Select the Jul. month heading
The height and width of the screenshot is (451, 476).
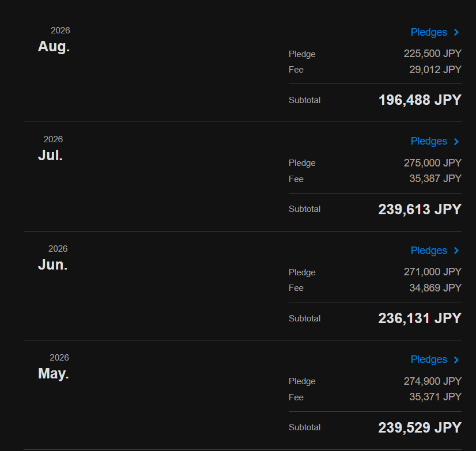pyautogui.click(x=50, y=156)
